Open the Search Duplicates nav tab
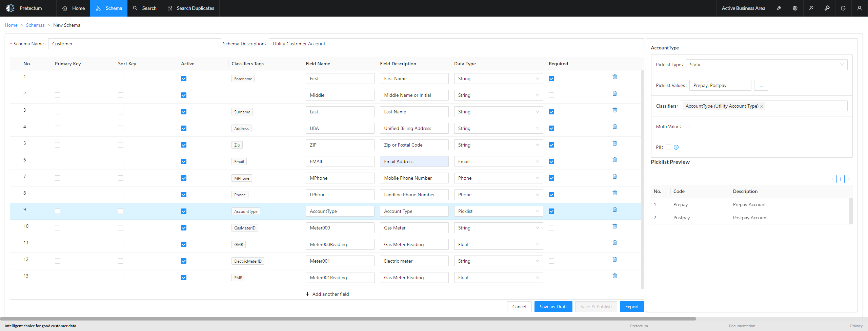The height and width of the screenshot is (331, 868). click(191, 8)
